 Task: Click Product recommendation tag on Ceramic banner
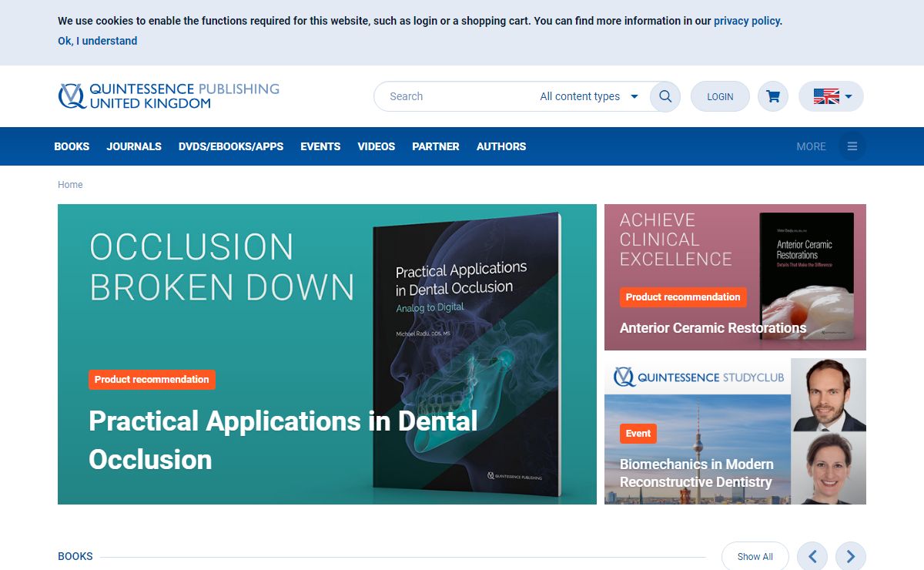click(x=683, y=297)
